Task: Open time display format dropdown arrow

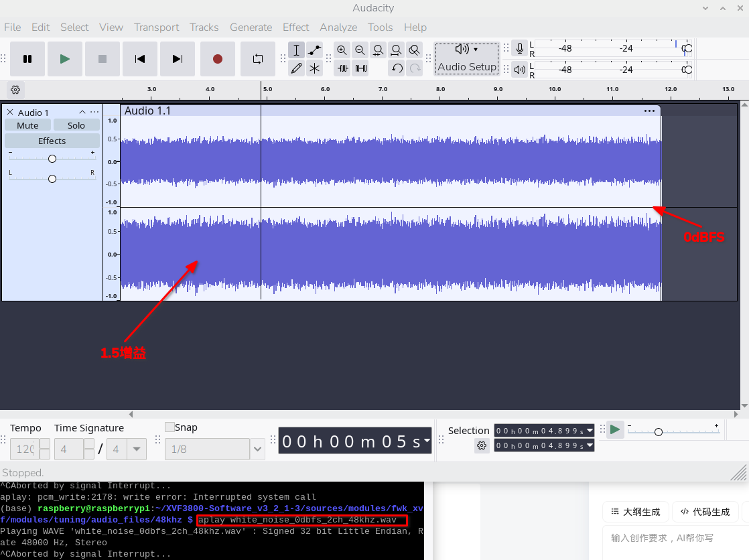Action: point(427,440)
